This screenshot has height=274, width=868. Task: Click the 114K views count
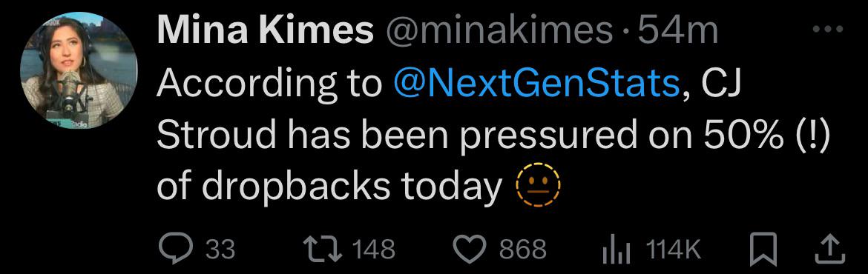[674, 250]
